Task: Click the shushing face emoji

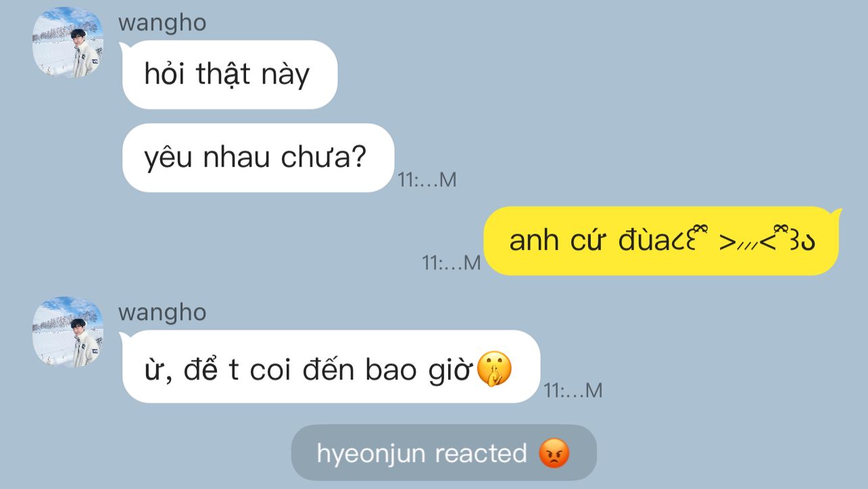Action: click(494, 369)
